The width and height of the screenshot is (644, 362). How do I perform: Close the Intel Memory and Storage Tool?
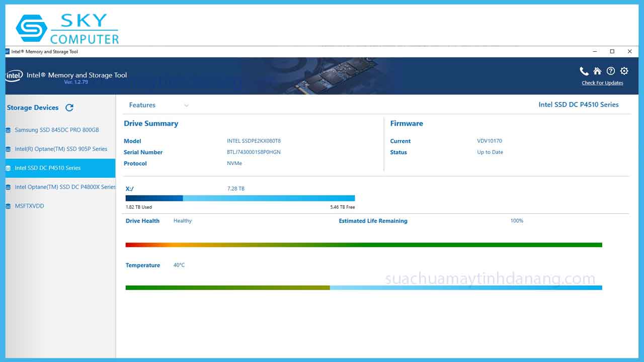pos(629,51)
